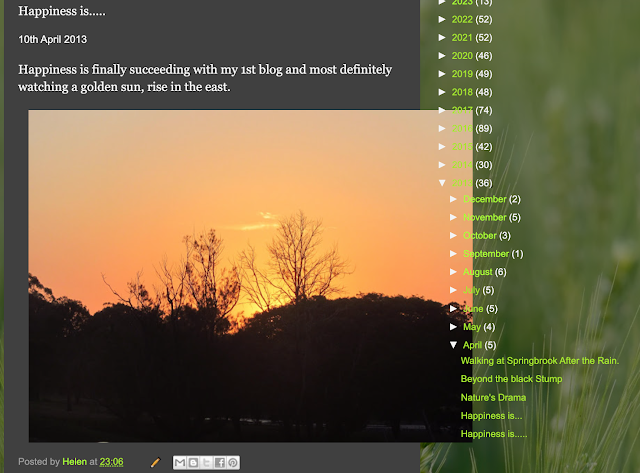Open the December archive link
The width and height of the screenshot is (640, 473).
click(484, 199)
